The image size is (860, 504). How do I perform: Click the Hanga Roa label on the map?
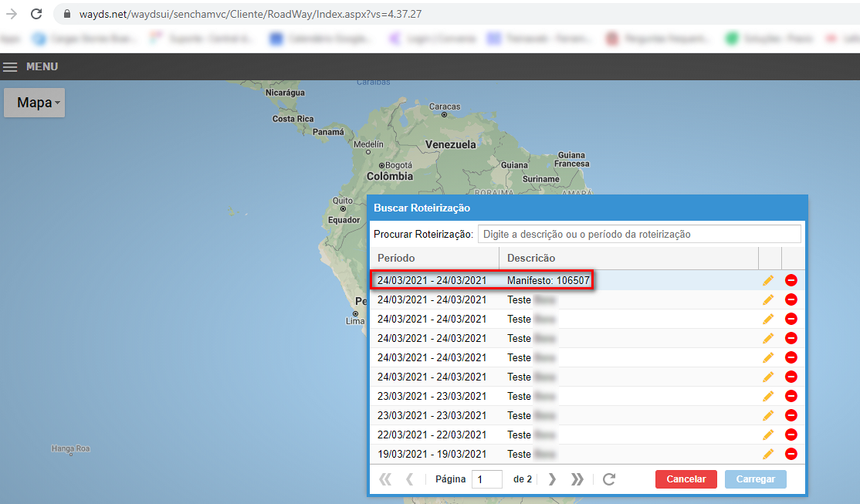pos(70,448)
